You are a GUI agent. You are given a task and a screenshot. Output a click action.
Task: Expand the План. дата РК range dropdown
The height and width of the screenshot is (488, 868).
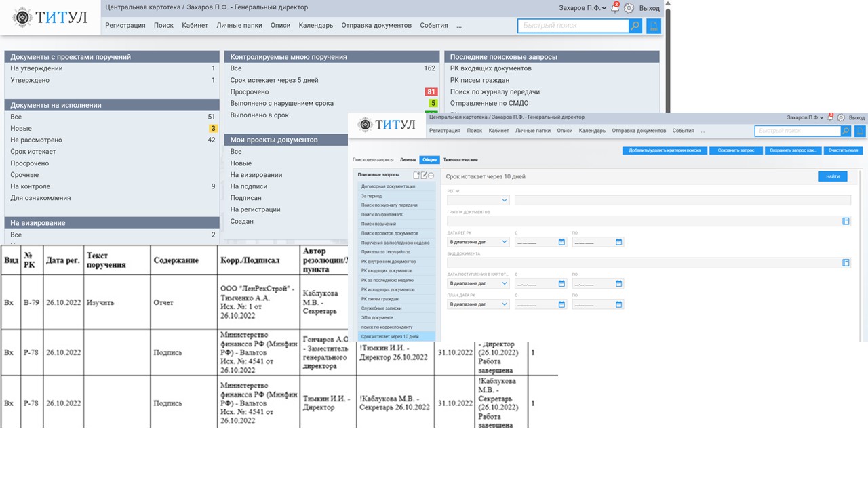point(505,304)
